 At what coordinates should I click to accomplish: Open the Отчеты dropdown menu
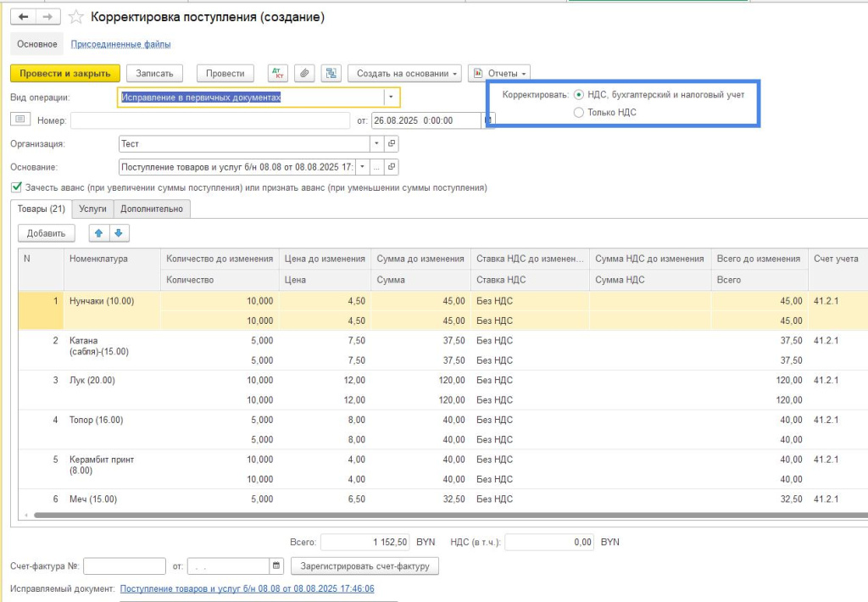[499, 73]
